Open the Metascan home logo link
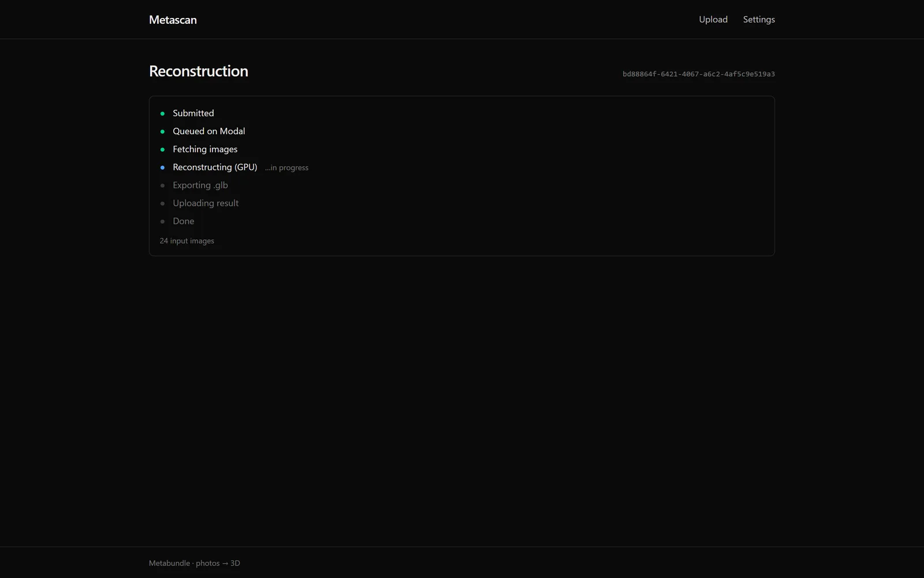Image resolution: width=924 pixels, height=578 pixels. click(x=173, y=20)
